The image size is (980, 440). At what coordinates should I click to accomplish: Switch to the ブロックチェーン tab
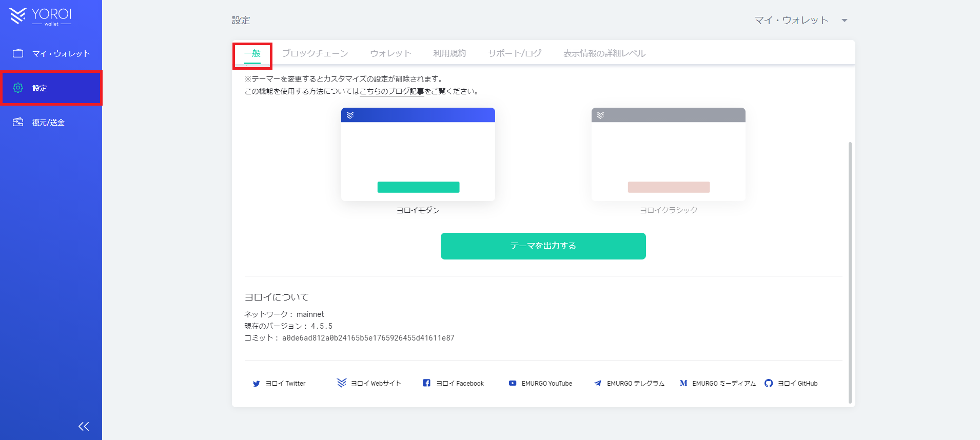[315, 53]
